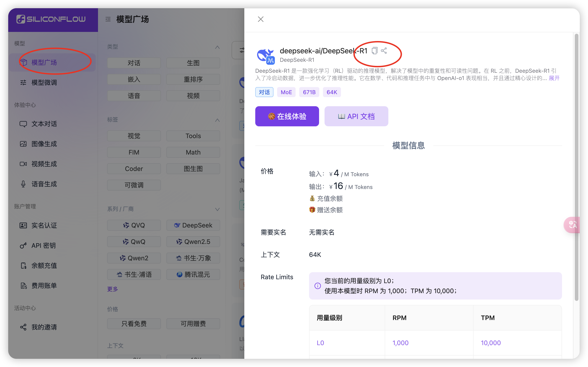Click the share icon beside DeepSeek-R1

click(384, 51)
